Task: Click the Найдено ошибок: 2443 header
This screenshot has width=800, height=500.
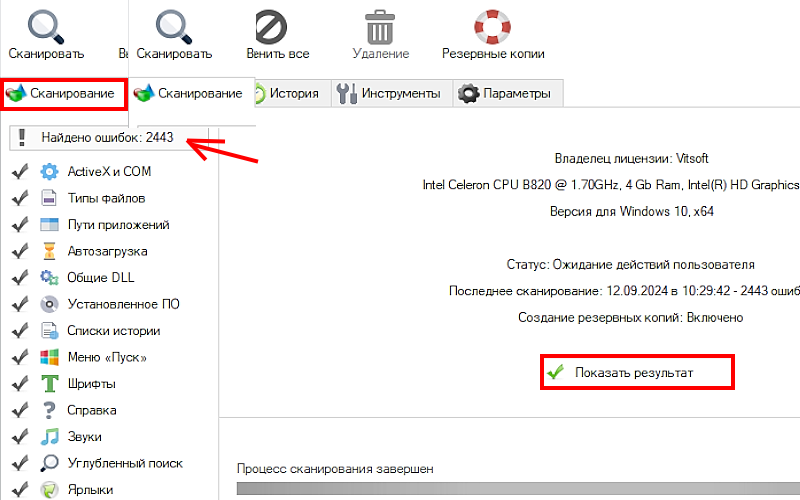Action: coord(108,137)
